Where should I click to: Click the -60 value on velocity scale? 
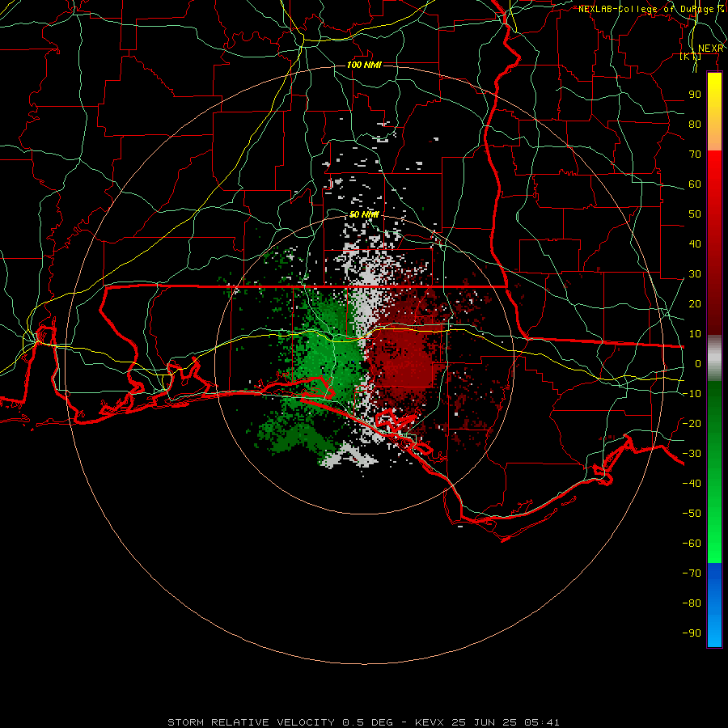[x=692, y=544]
